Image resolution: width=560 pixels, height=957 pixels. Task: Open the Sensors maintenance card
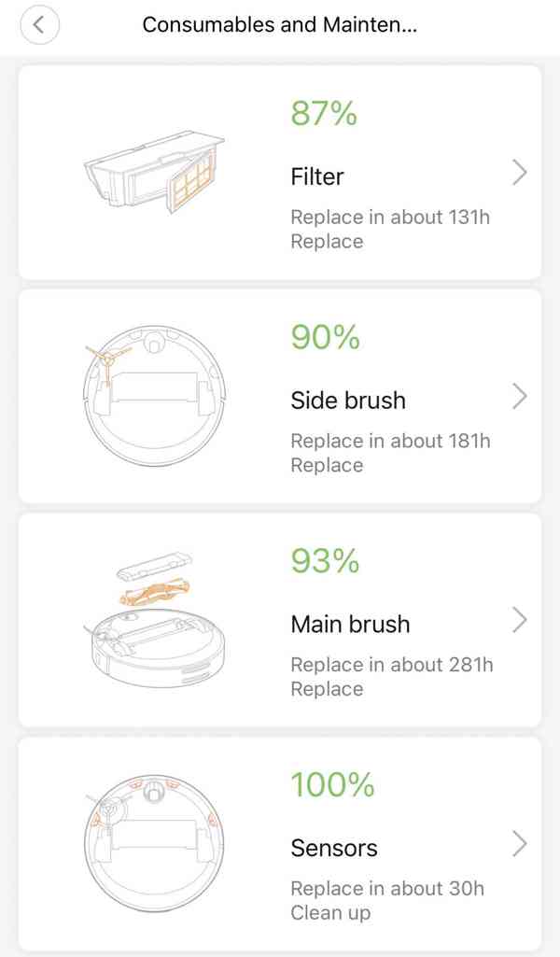pos(280,840)
